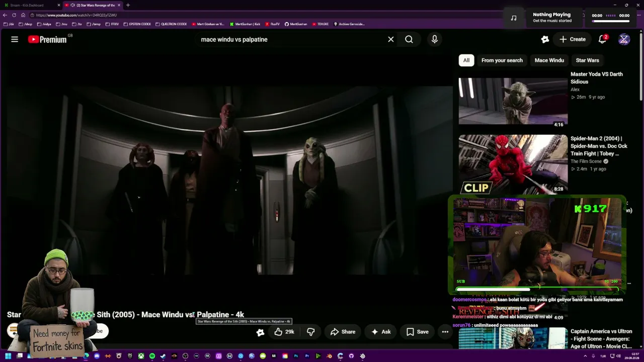This screenshot has height=362, width=644.
Task: Switch to the Stream - Kick Dashboard tab
Action: pyautogui.click(x=31, y=5)
